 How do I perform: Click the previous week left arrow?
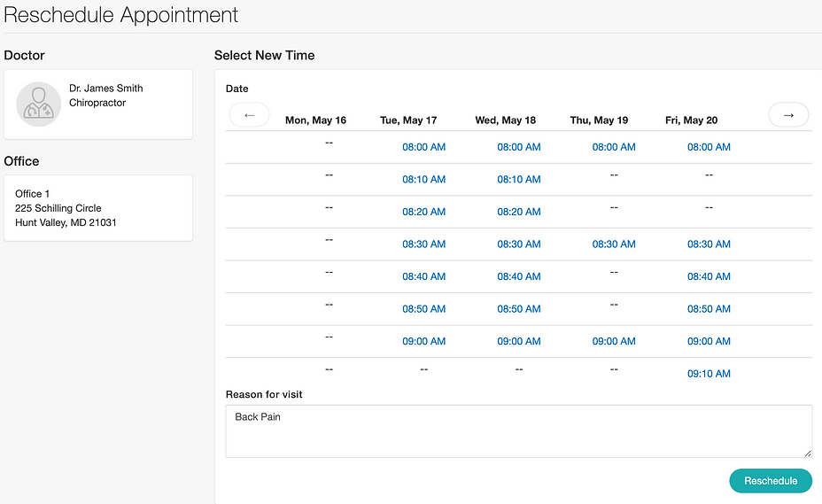pos(249,115)
